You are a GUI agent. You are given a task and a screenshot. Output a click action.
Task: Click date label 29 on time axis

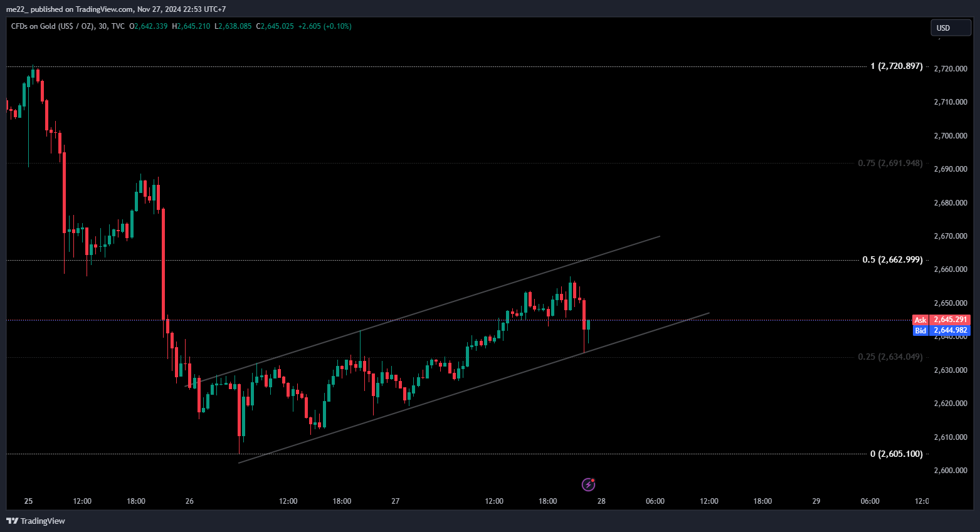tap(816, 501)
